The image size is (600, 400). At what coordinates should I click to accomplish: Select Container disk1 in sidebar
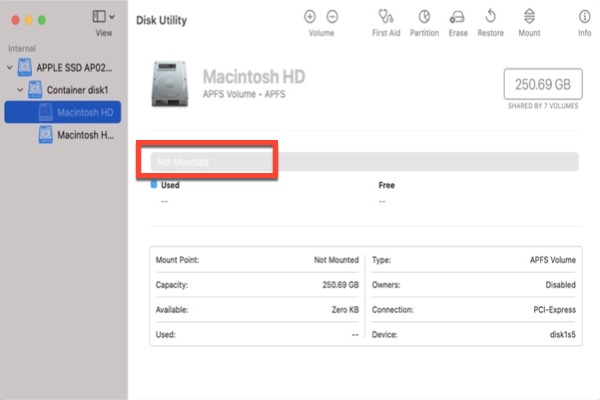point(83,90)
